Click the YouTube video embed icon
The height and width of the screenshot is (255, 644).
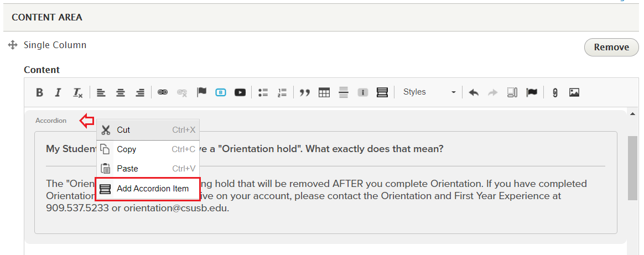coord(240,92)
